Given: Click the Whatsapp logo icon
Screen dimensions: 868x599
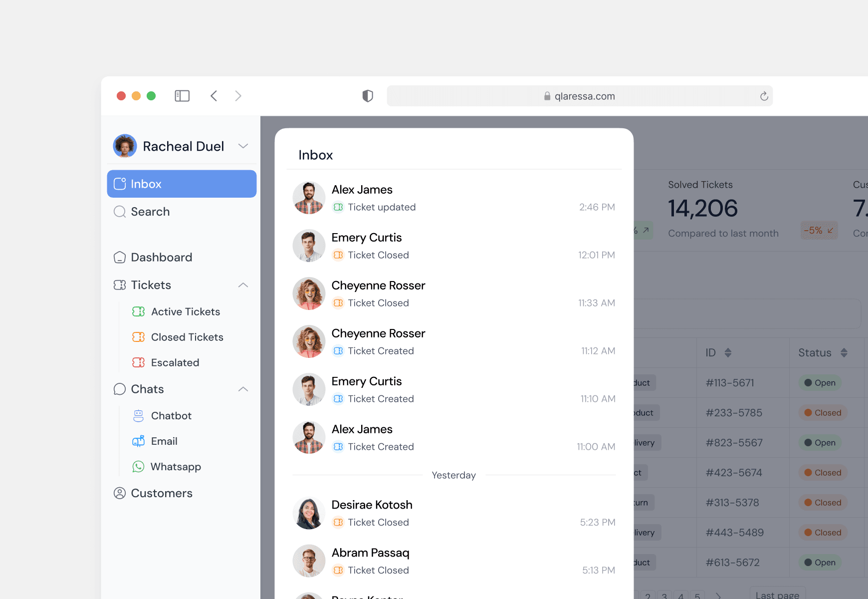Looking at the screenshot, I should (138, 467).
